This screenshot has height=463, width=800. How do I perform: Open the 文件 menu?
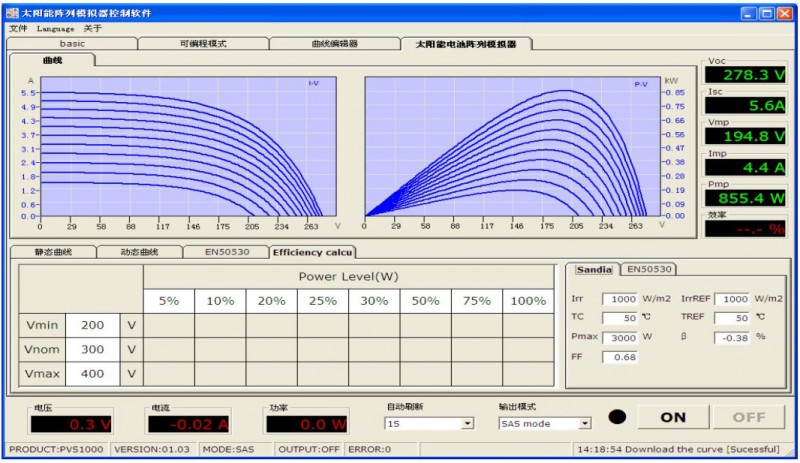click(x=18, y=29)
